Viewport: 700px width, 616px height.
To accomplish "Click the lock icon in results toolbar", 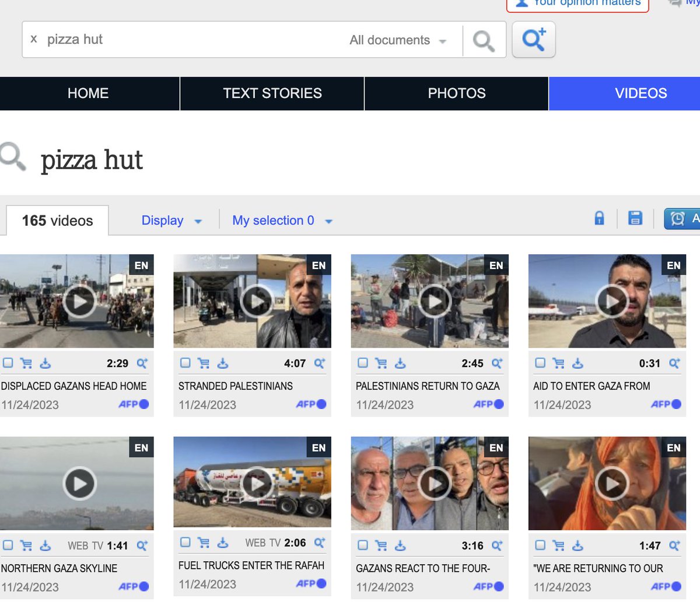I will (x=599, y=218).
